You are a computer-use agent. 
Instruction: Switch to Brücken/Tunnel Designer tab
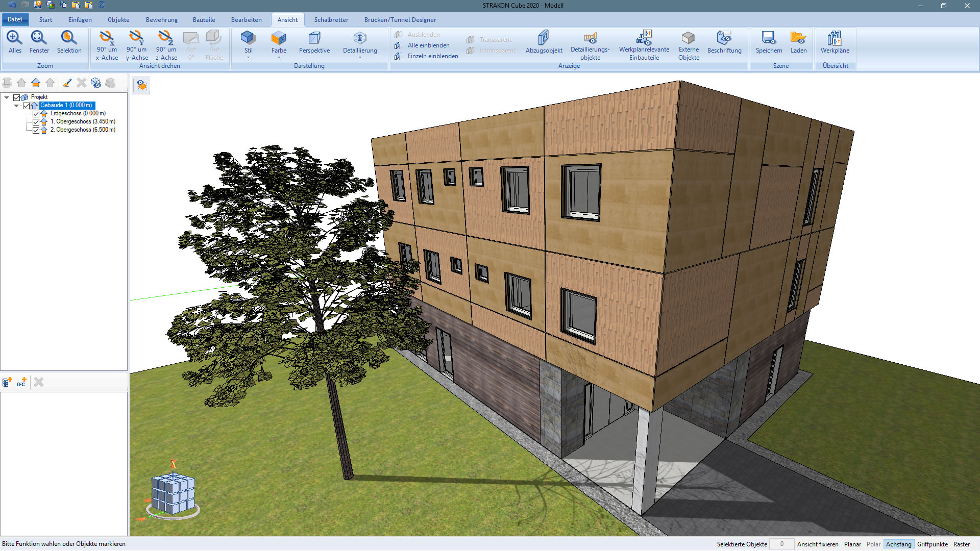click(400, 20)
